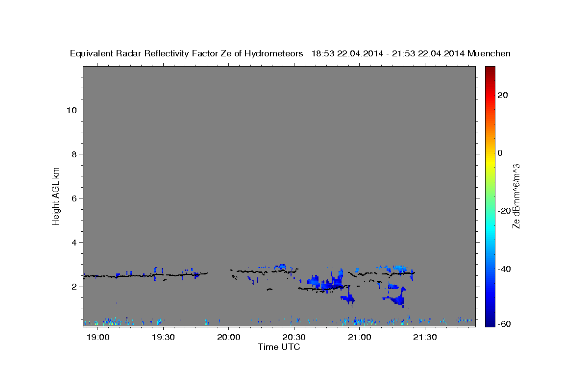Click the colorbar value -60
588x392 pixels.
504,323
